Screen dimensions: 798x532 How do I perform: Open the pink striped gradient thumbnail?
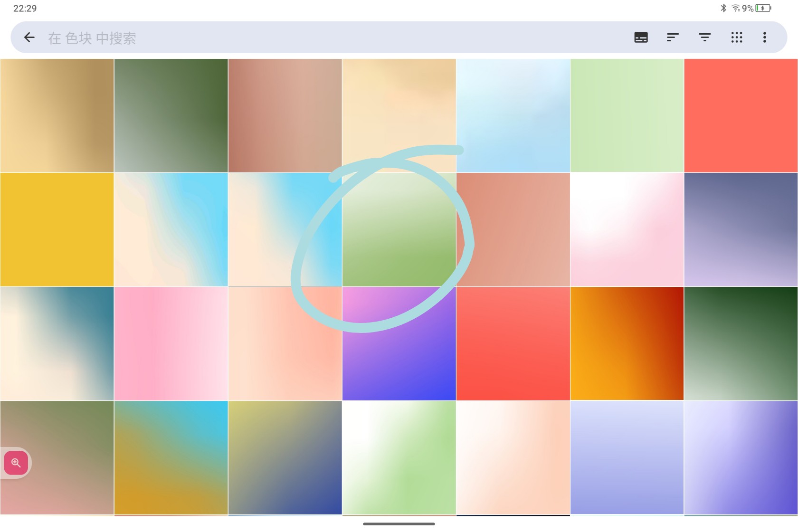click(171, 343)
